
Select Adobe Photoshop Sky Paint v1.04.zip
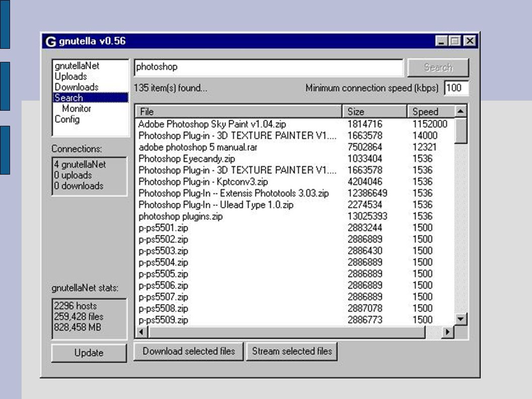212,124
